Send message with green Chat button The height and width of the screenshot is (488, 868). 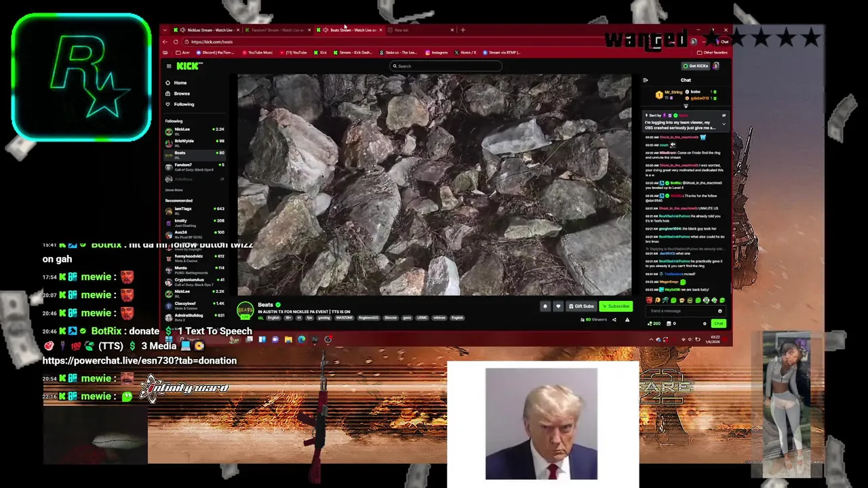point(719,323)
